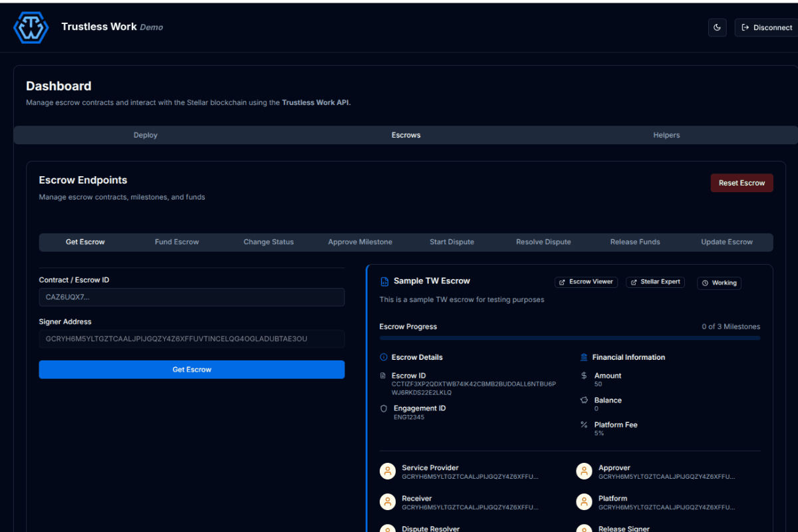Click the blue Get Escrow button
Image resolution: width=798 pixels, height=532 pixels.
pyautogui.click(x=192, y=370)
